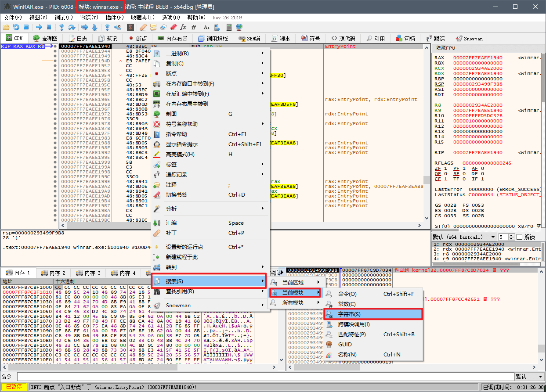Expand the 查找引用(R) submenu
Viewport: 546px width, 392px height.
coord(211,291)
